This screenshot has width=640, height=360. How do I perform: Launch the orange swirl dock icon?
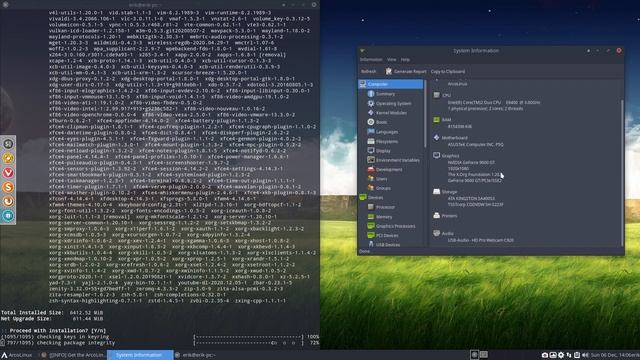(x=8, y=201)
